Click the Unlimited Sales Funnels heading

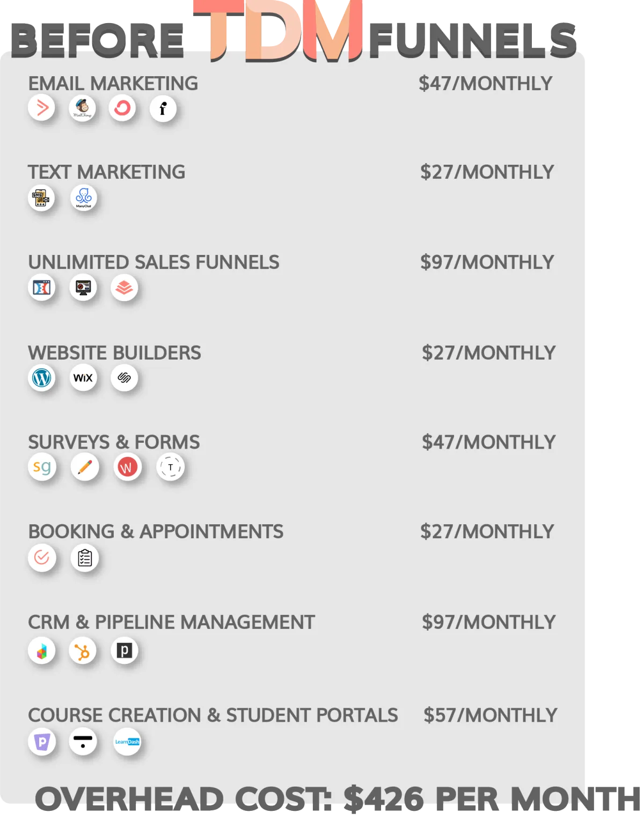[x=154, y=262]
